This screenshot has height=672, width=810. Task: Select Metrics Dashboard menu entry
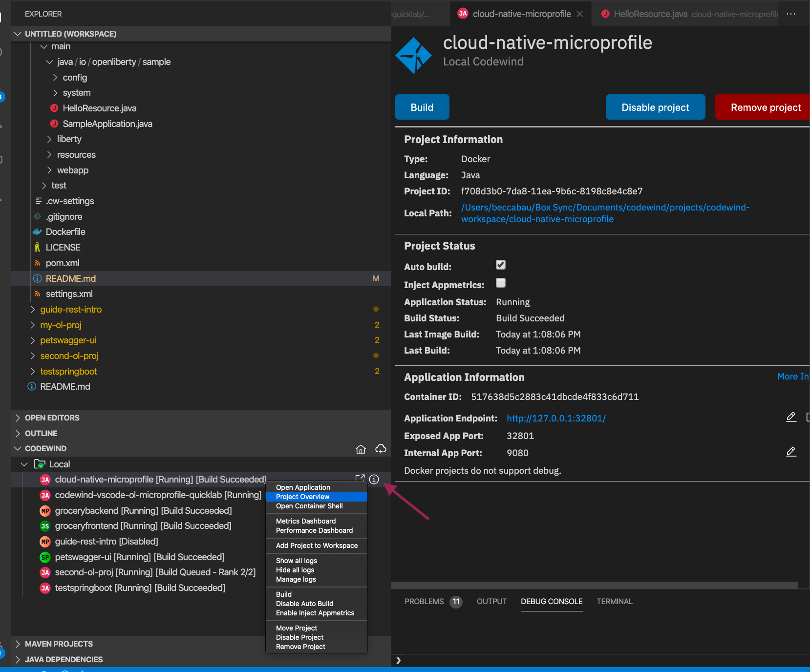tap(316, 521)
